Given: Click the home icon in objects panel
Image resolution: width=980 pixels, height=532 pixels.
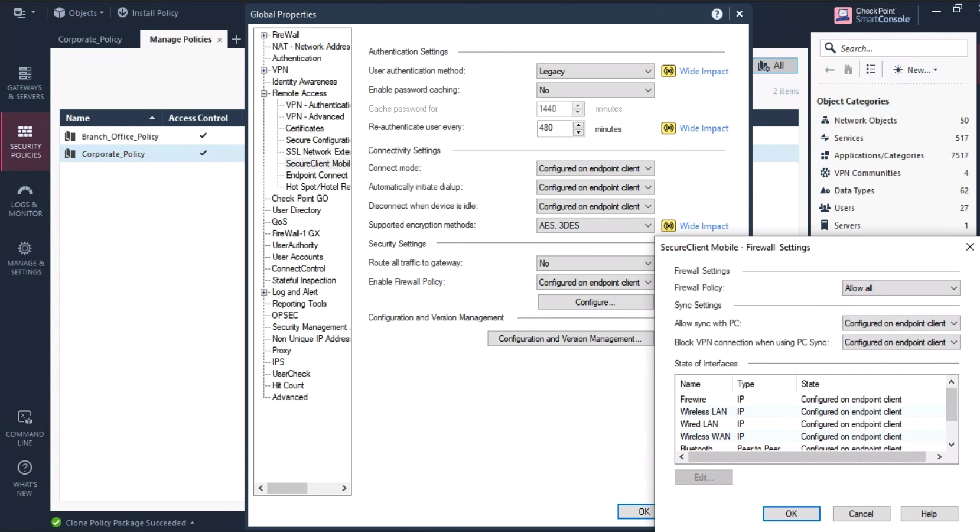Looking at the screenshot, I should pos(848,70).
